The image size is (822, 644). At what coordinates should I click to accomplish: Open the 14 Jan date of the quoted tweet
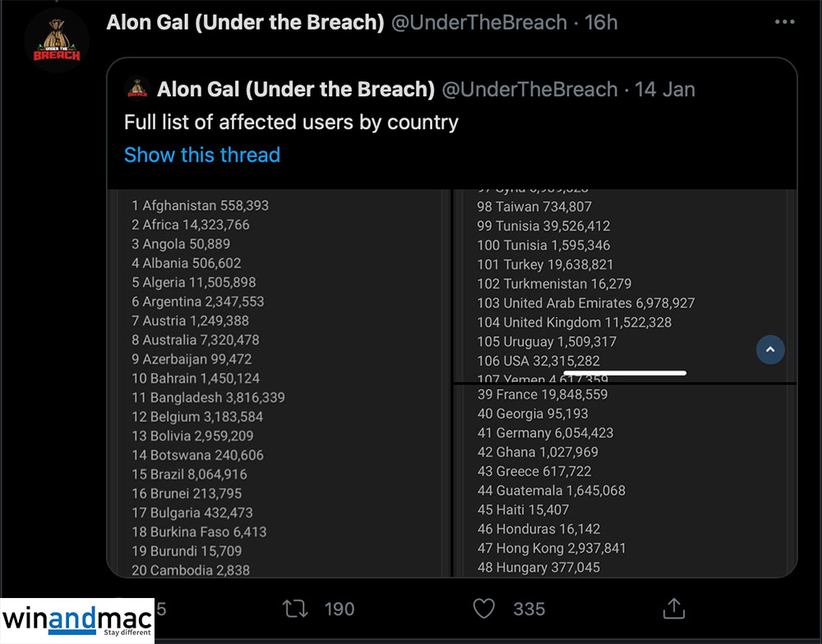click(x=665, y=89)
